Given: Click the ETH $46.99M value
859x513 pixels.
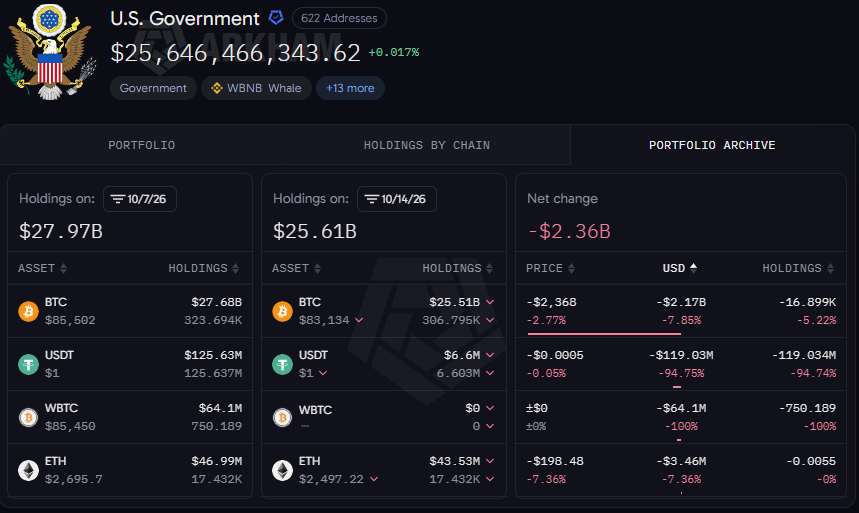Looking at the screenshot, I should [x=216, y=461].
